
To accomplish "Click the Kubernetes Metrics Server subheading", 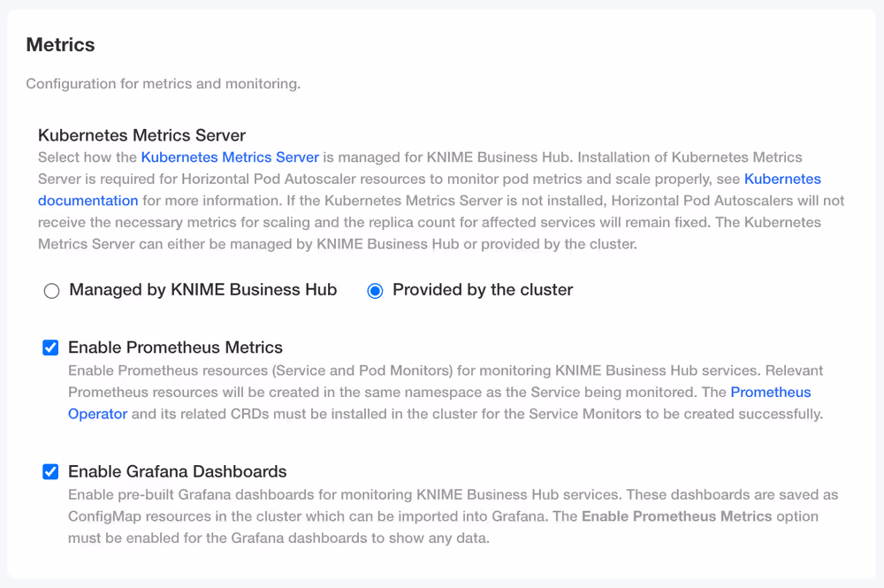I will (141, 135).
